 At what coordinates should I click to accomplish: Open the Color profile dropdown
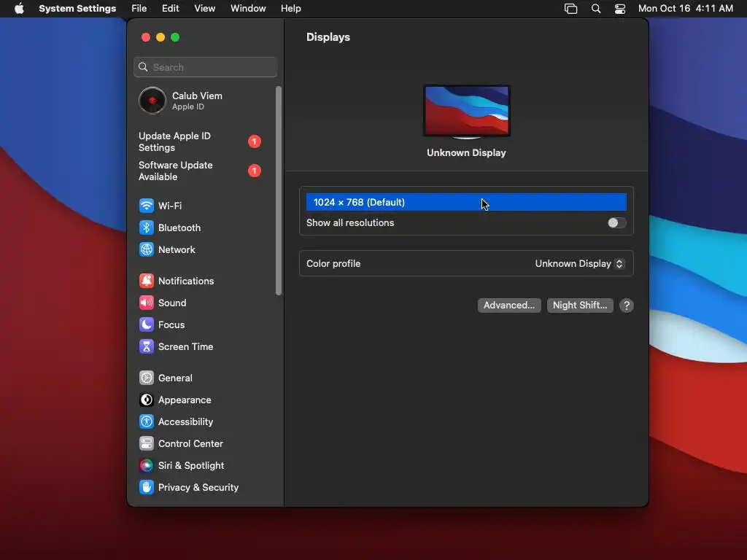(579, 264)
